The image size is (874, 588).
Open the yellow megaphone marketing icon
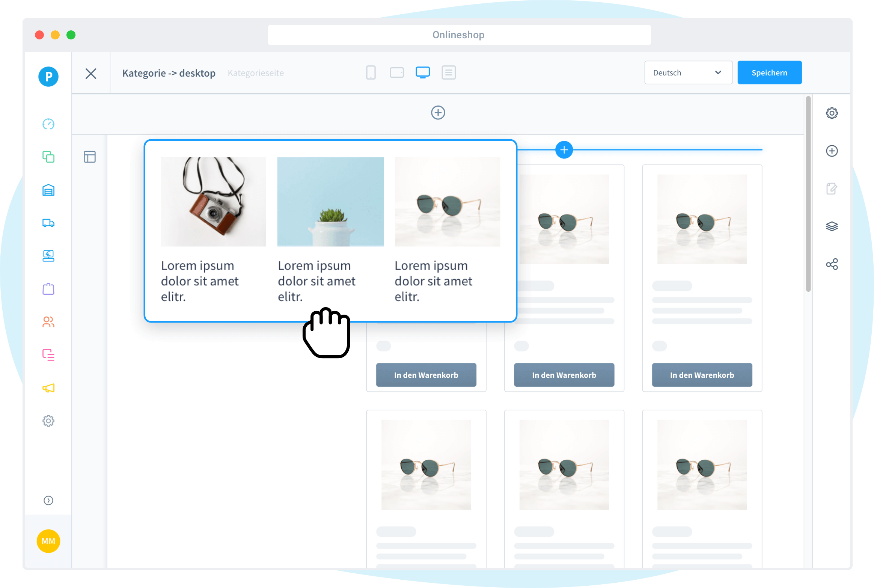[48, 388]
